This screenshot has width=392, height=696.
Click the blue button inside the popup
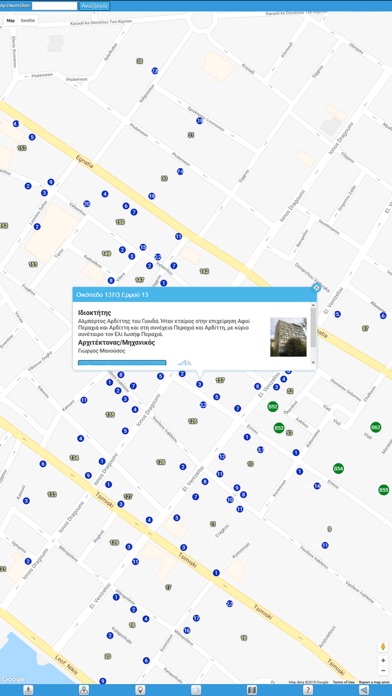coord(122,363)
